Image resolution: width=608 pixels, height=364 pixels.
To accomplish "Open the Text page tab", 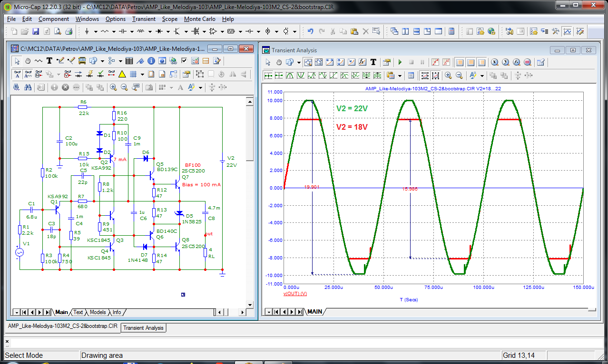I will (x=78, y=312).
